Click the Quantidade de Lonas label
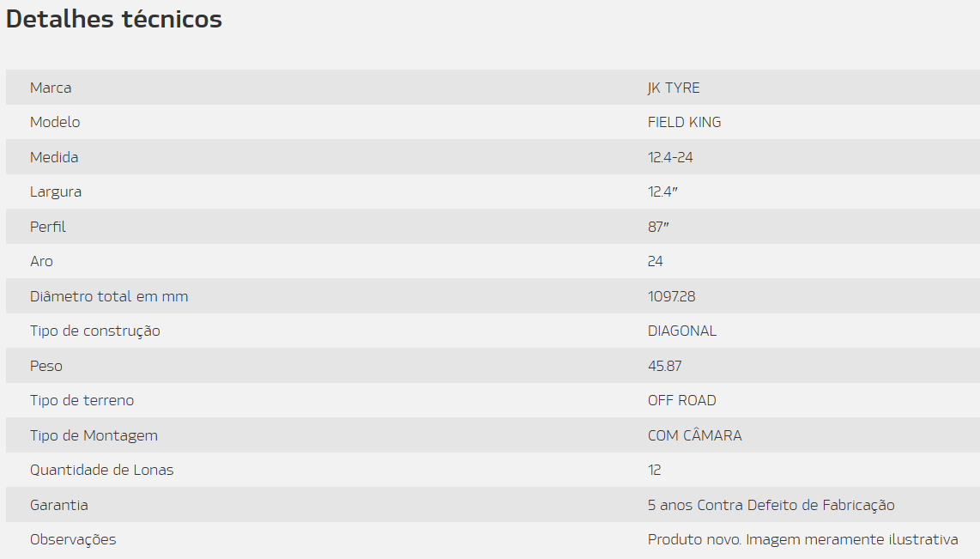Screen dimensions: 980x559 coord(102,470)
